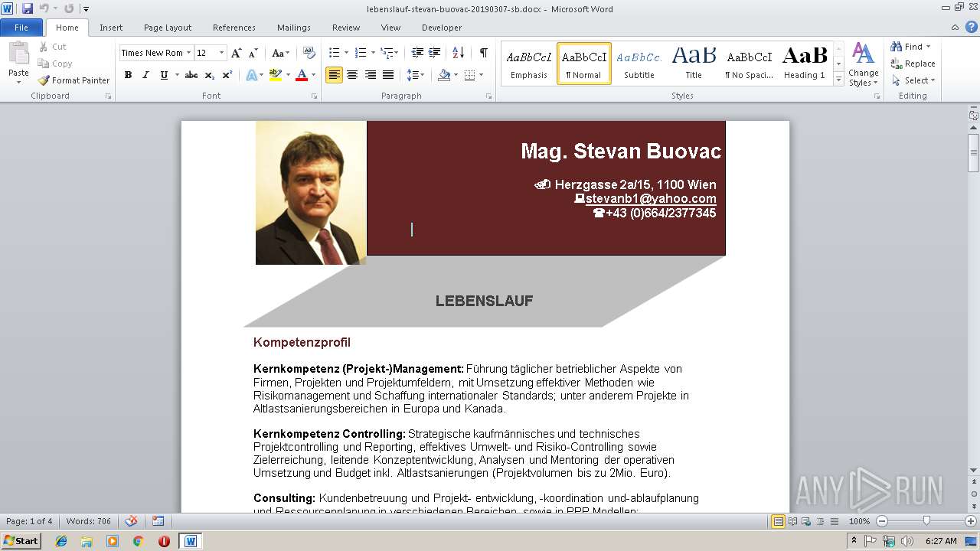
Task: Apply superscript formatting
Action: tap(227, 75)
